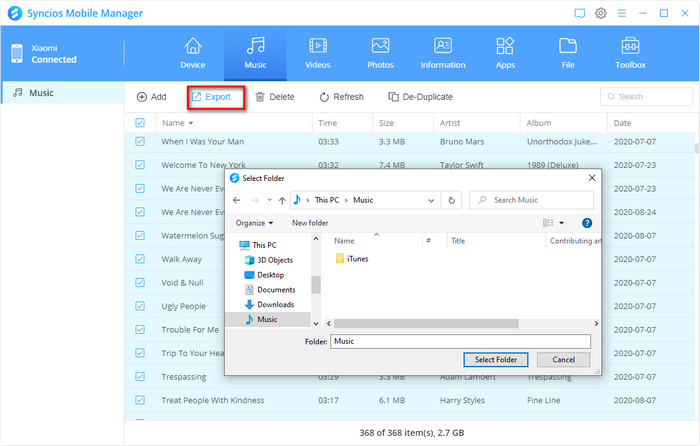Open recent locations dropdown arrow

[269, 200]
